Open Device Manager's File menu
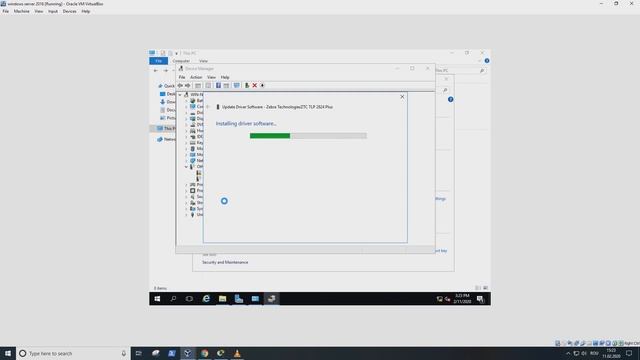The height and width of the screenshot is (360, 640). coord(182,77)
